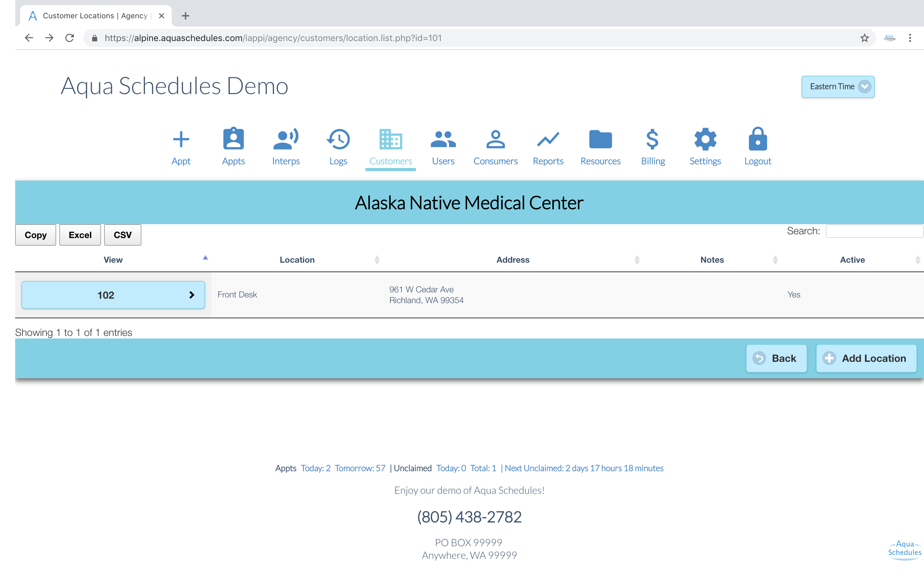This screenshot has height=586, width=924.
Task: Open the Billing text label in nav
Action: coord(653,161)
